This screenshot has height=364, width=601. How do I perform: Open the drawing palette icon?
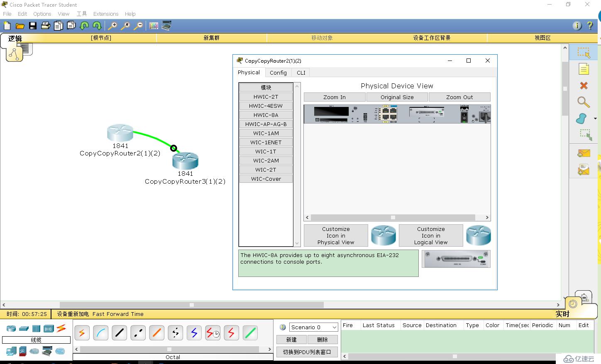point(154,26)
